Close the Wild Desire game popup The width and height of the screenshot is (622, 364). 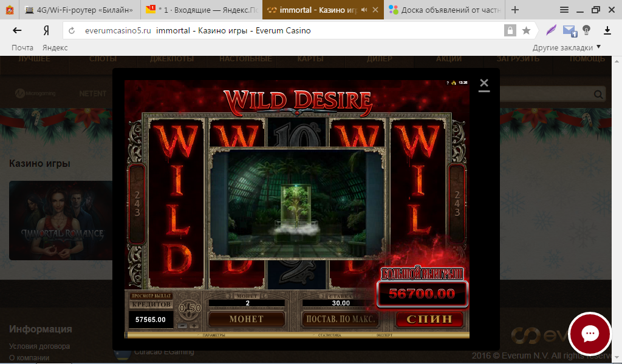pos(484,83)
